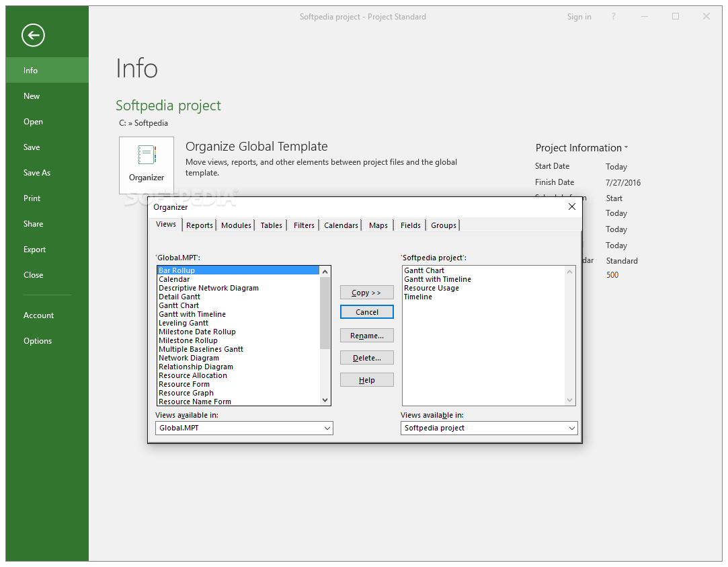Select 'Gantt with Timeline' in Global.MPT list
The height and width of the screenshot is (567, 728).
[x=238, y=314]
